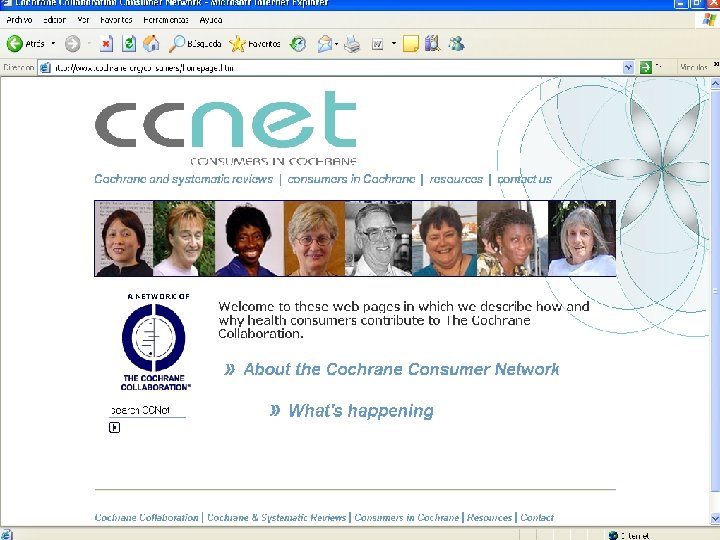Image resolution: width=720 pixels, height=540 pixels.
Task: Print the page with the printer icon
Action: (352, 44)
